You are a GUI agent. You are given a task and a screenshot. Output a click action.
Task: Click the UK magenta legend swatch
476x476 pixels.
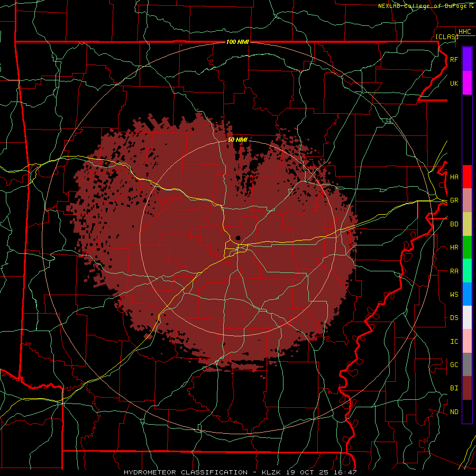(x=467, y=83)
